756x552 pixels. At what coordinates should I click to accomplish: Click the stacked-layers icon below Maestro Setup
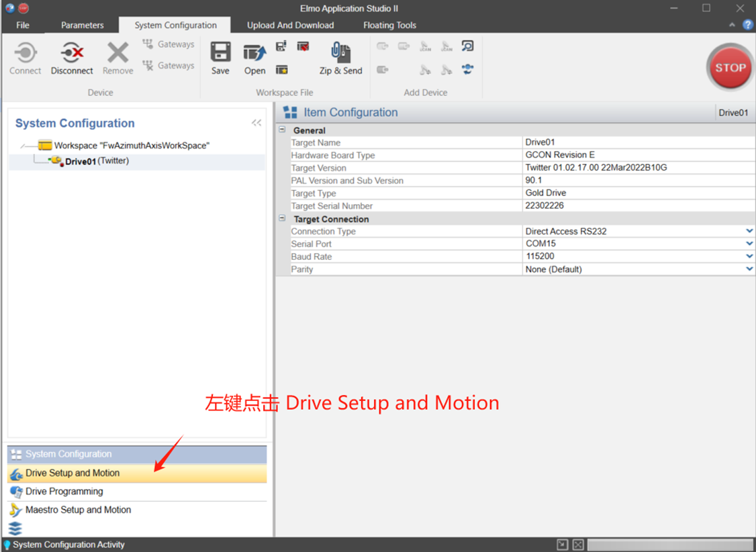tap(15, 528)
